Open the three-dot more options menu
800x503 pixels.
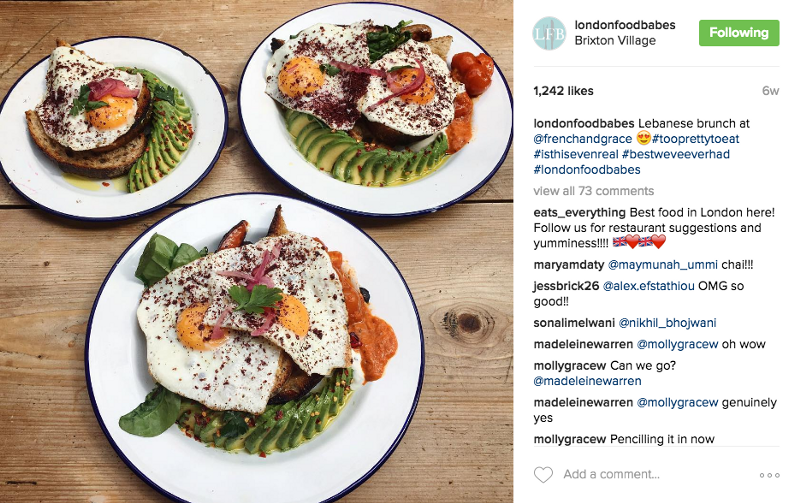point(769,475)
